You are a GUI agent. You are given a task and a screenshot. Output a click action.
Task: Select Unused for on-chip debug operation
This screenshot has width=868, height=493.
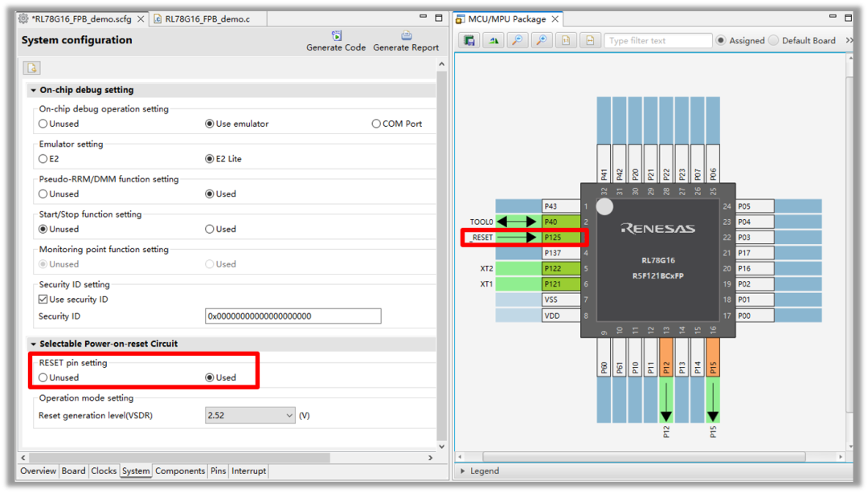[43, 124]
